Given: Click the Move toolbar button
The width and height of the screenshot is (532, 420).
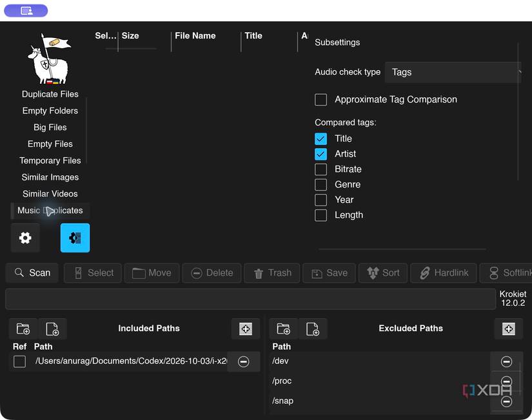Looking at the screenshot, I should click(x=152, y=273).
